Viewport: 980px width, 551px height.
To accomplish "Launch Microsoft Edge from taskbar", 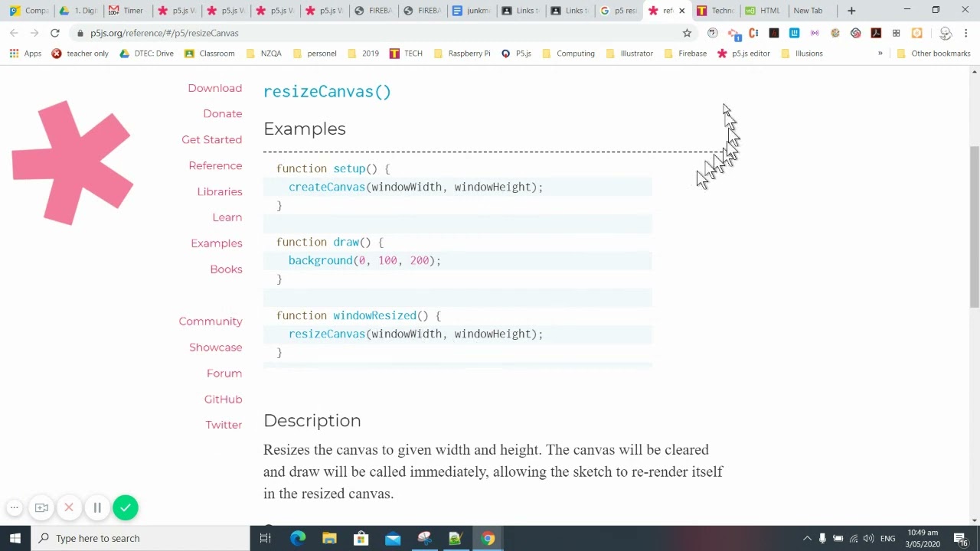I will [x=298, y=538].
